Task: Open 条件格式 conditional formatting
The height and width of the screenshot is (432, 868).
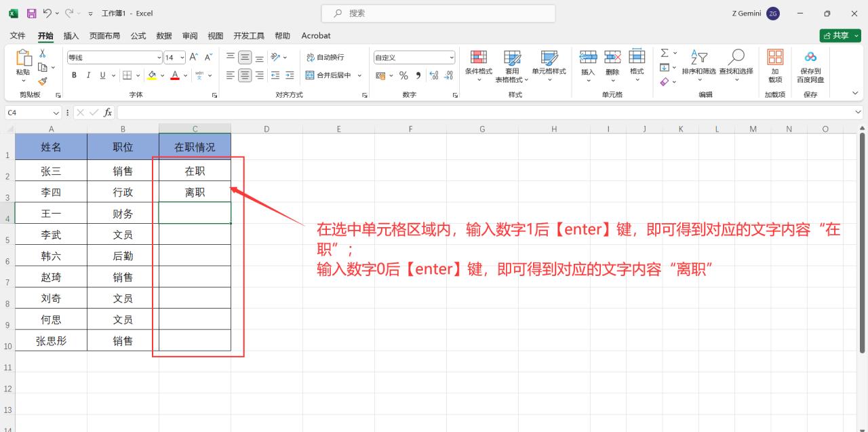Action: coord(479,65)
